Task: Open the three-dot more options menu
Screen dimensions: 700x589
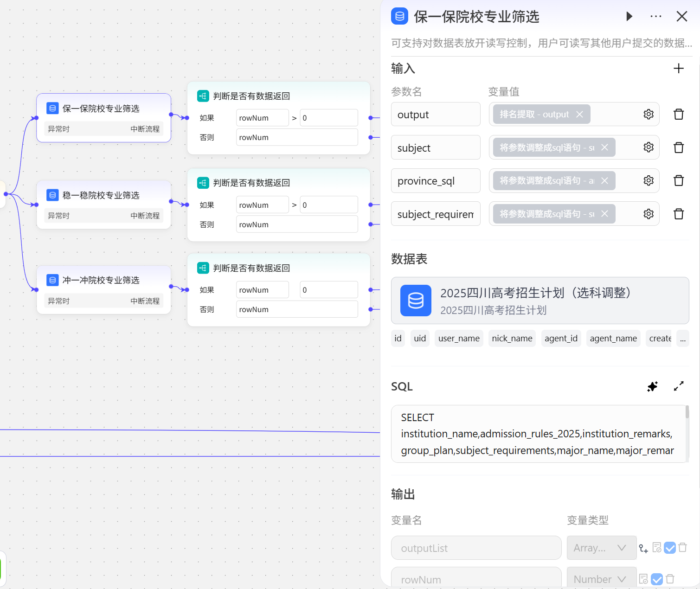Action: coord(656,17)
